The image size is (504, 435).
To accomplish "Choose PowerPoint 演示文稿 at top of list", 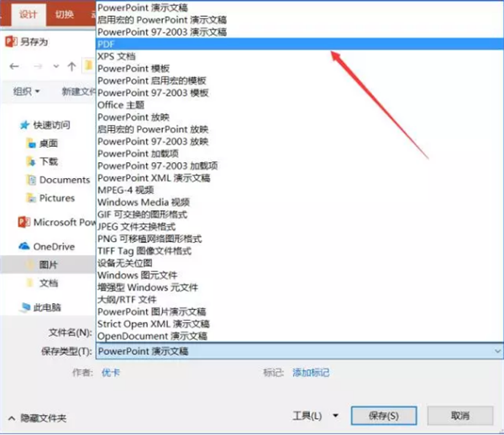I will pos(300,8).
